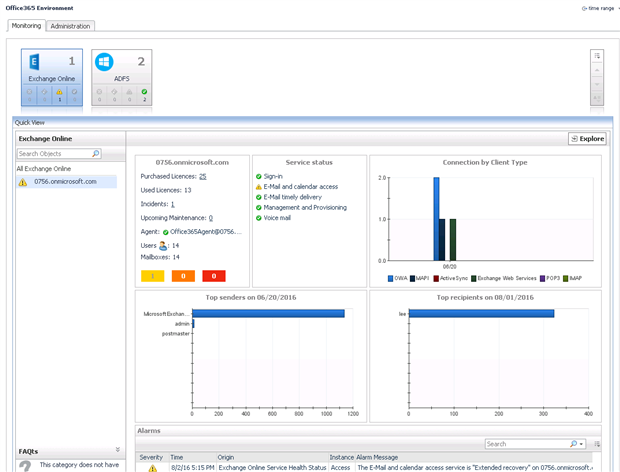Open Purchased Licences 25 link
The width and height of the screenshot is (620, 472).
point(202,176)
